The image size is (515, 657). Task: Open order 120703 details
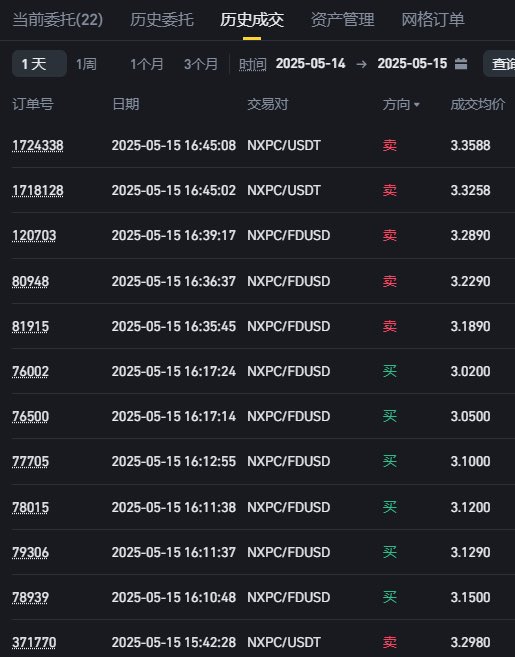(34, 235)
